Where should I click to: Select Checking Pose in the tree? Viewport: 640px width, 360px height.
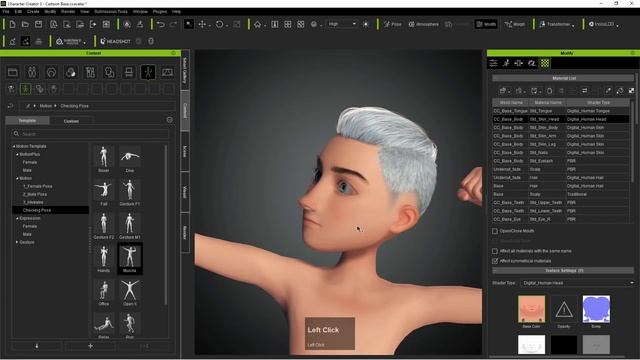tap(37, 210)
